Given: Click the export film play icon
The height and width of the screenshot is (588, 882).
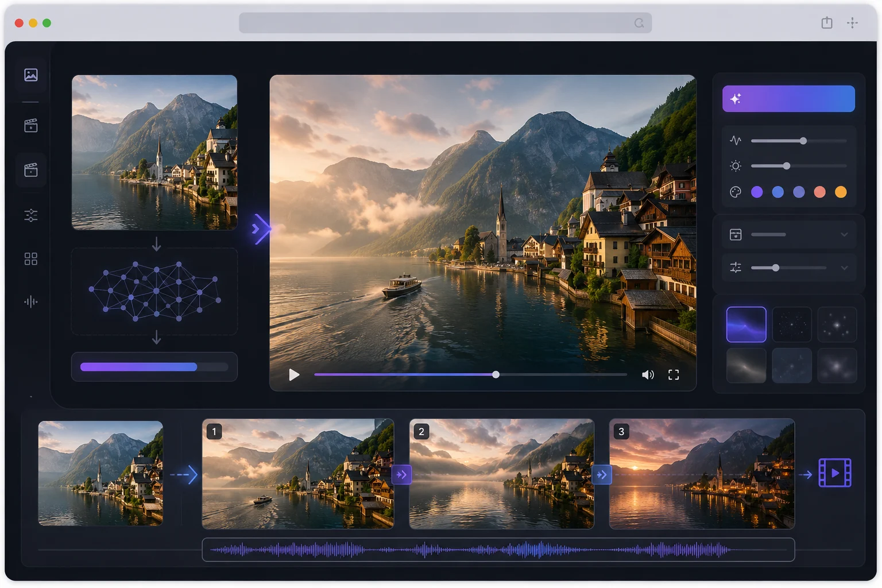Looking at the screenshot, I should pos(835,473).
